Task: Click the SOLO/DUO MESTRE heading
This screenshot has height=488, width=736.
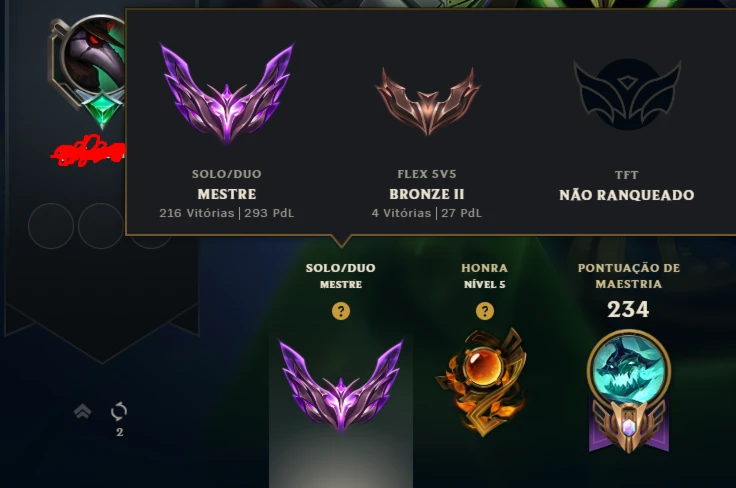Action: (341, 275)
